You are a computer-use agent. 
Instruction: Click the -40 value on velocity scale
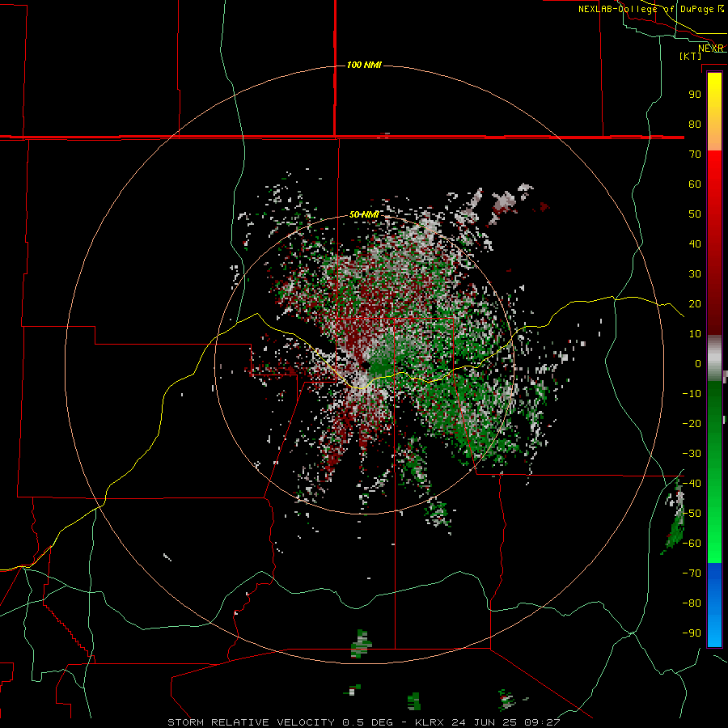(x=692, y=484)
